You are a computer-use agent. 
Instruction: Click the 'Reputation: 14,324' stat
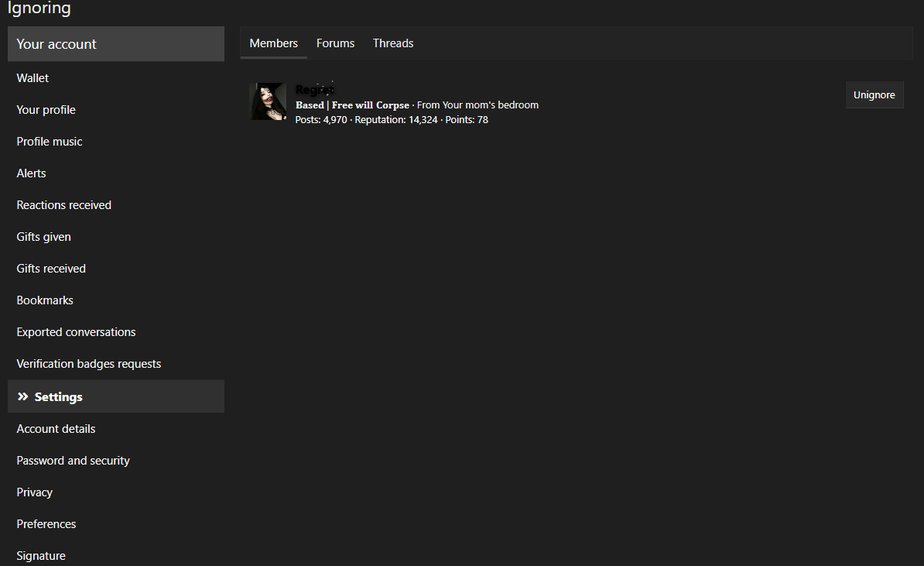[x=396, y=120]
